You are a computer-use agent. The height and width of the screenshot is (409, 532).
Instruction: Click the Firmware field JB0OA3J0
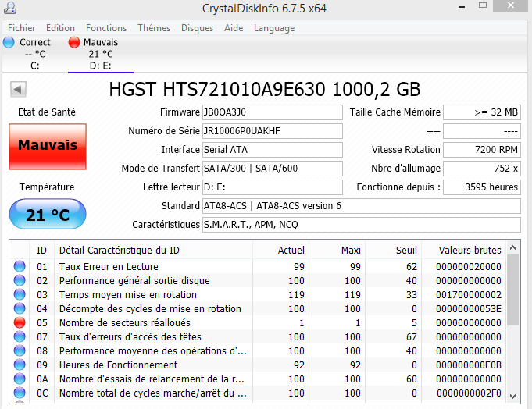pos(273,112)
